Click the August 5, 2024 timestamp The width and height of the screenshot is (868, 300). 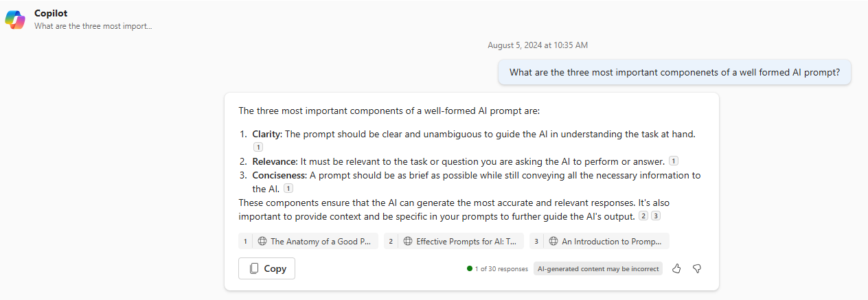(538, 45)
